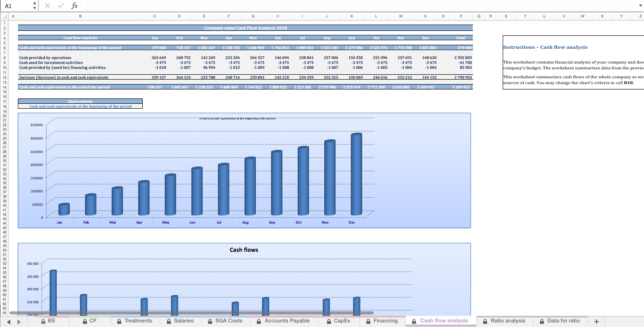Click the 'Chart criteria:' header cell
The height and width of the screenshot is (327, 644).
point(80,101)
